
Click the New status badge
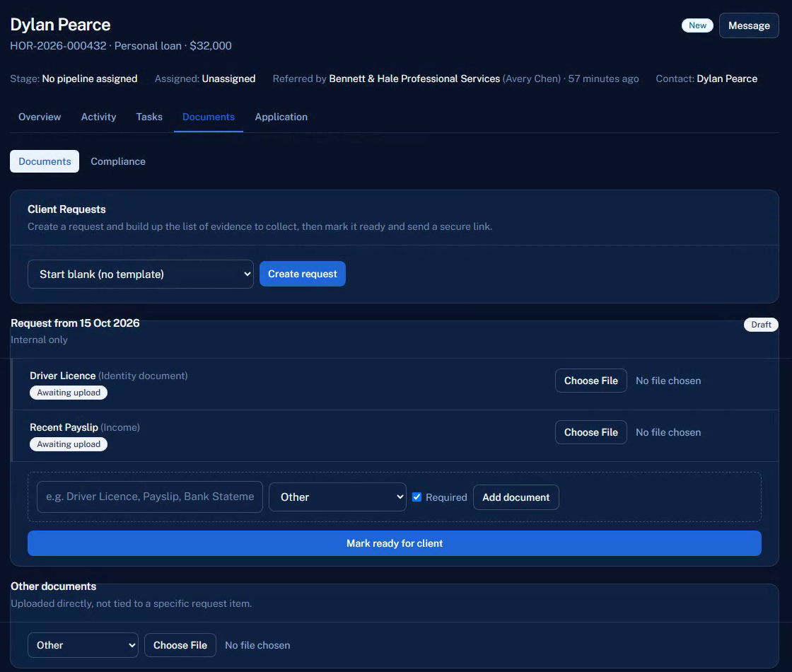coord(697,25)
